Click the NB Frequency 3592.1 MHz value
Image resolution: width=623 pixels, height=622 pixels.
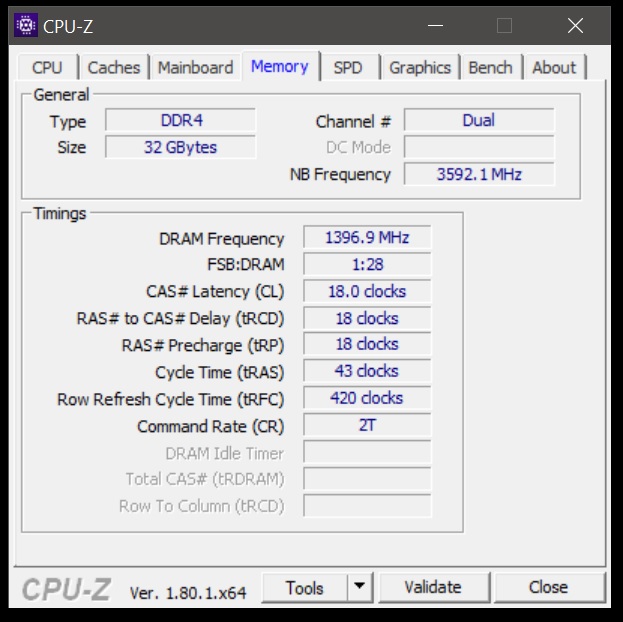(479, 174)
